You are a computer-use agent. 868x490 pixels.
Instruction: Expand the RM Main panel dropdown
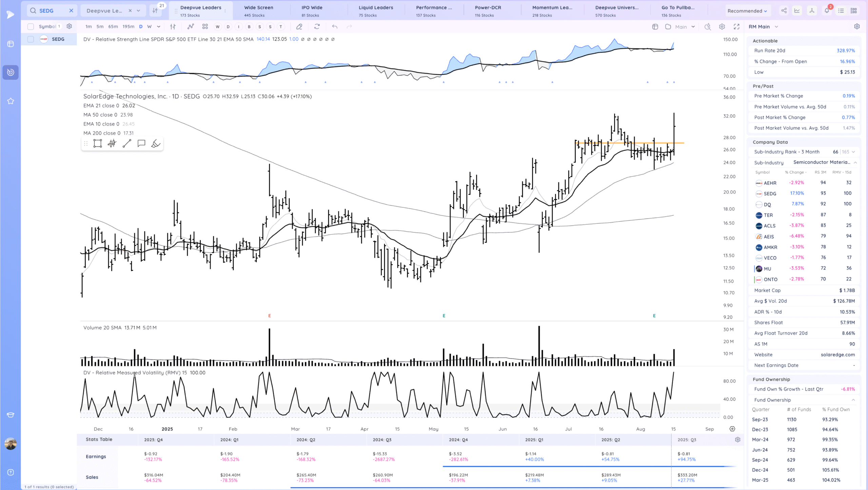point(776,26)
